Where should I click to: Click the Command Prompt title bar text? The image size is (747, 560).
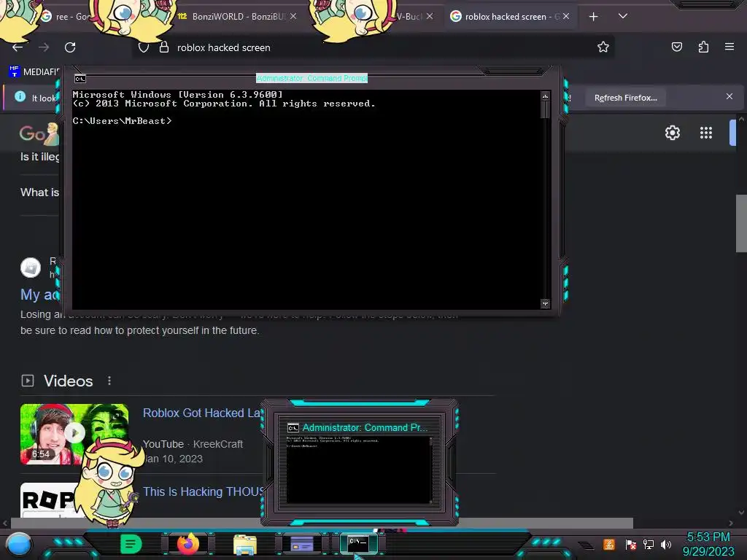[x=311, y=78]
